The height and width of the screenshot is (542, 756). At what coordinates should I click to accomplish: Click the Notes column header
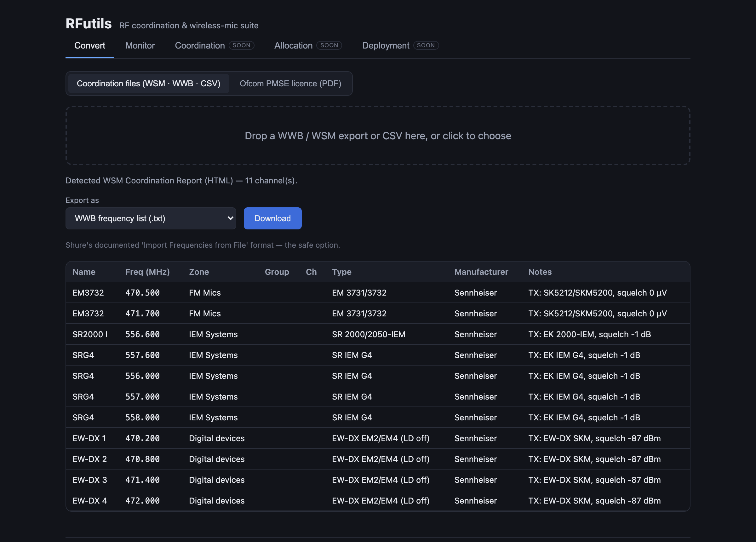pos(540,272)
